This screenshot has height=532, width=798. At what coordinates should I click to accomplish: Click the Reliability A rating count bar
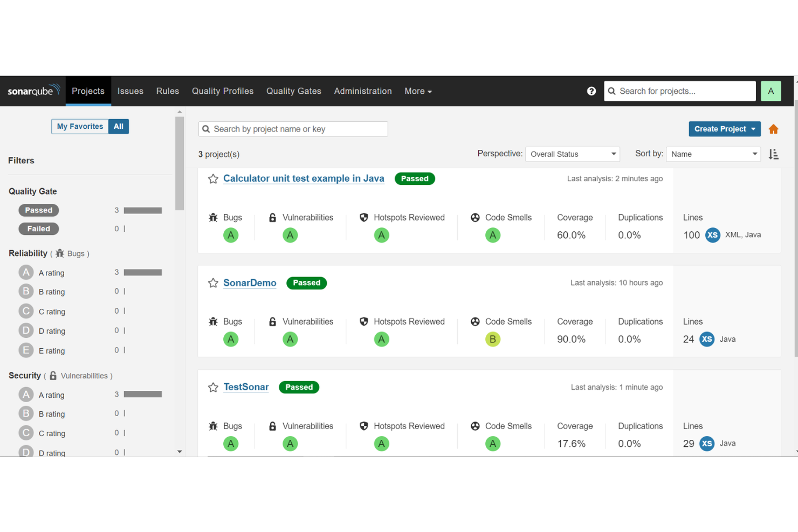[143, 272]
